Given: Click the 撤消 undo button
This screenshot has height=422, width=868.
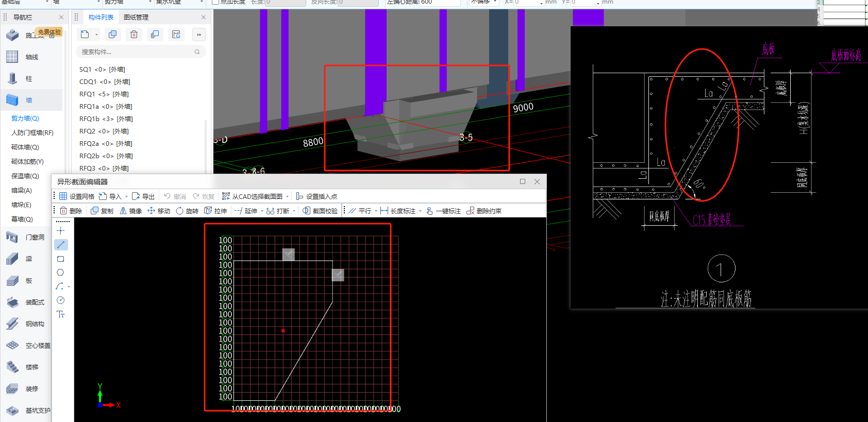Looking at the screenshot, I should pos(175,196).
